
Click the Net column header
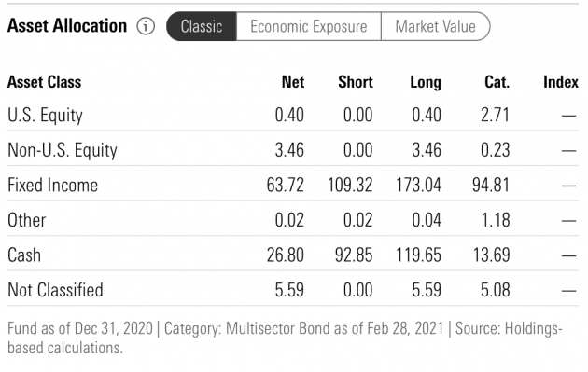click(x=293, y=82)
